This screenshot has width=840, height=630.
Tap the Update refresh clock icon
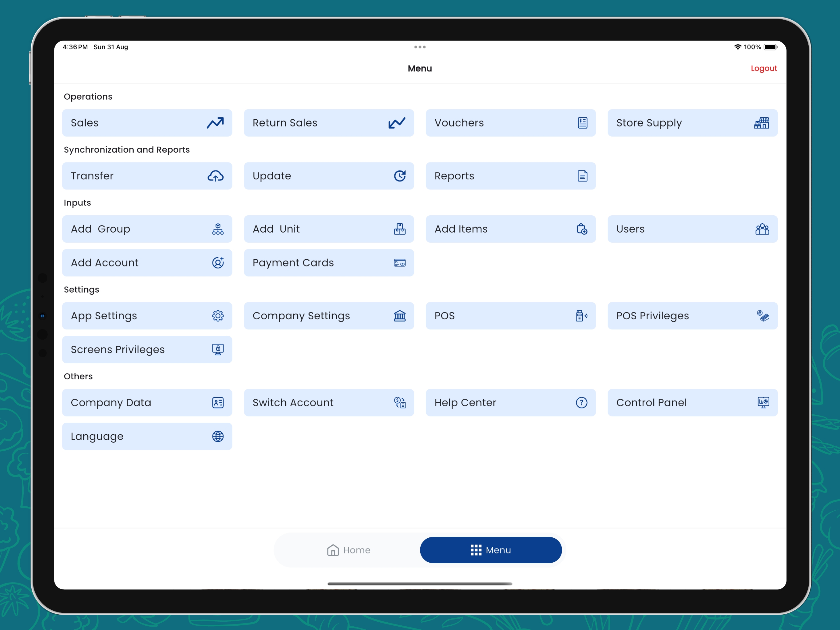[x=400, y=176]
